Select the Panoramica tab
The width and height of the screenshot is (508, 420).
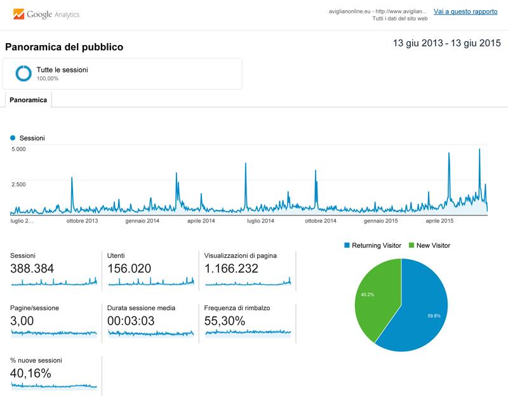28,100
